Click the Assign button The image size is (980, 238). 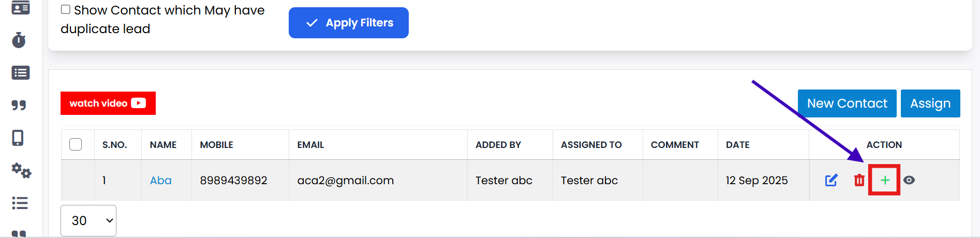click(930, 103)
